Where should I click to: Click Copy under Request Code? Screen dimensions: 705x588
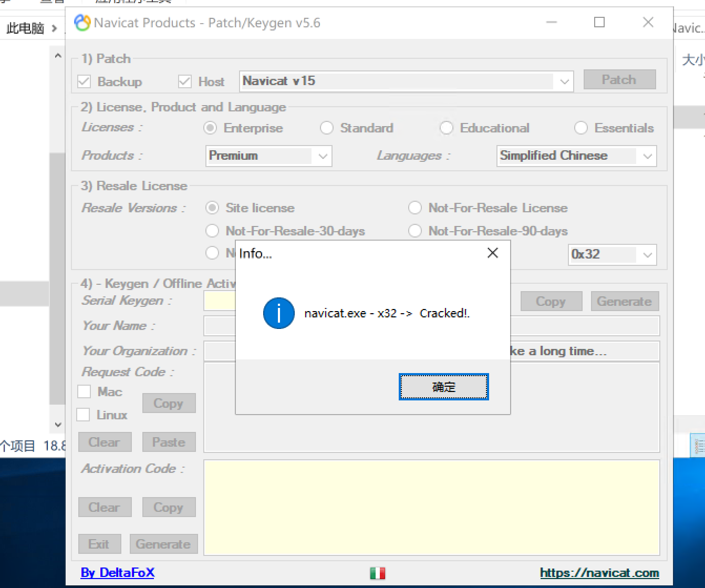(169, 403)
